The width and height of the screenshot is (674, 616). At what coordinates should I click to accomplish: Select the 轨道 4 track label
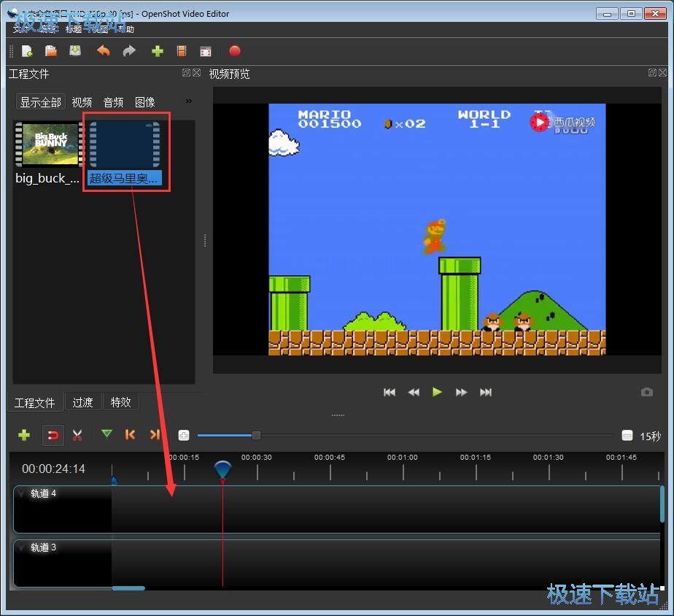point(44,493)
